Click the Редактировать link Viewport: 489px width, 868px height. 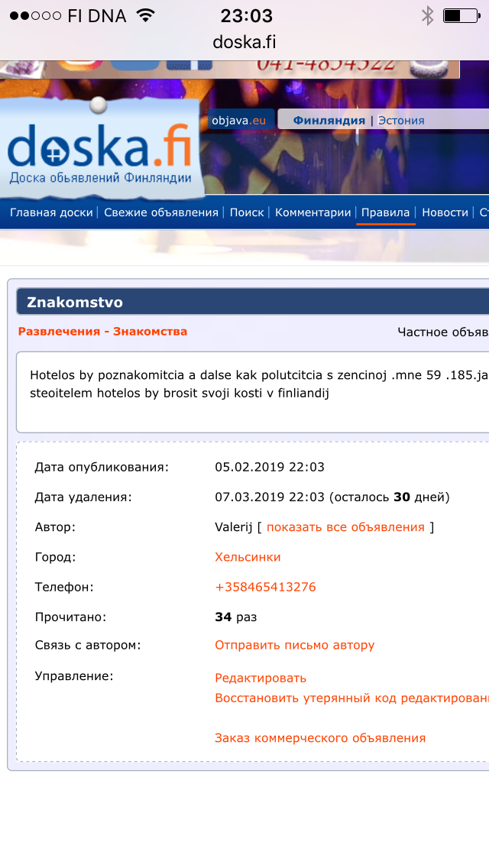click(x=261, y=678)
